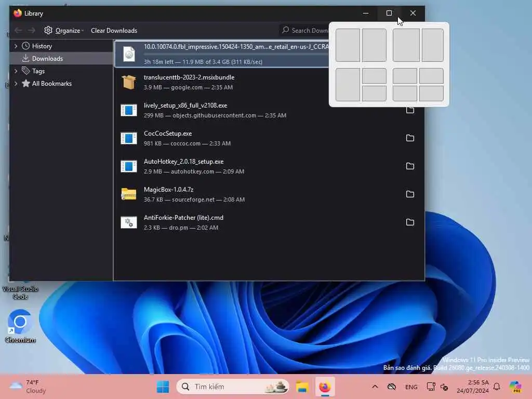Snap to bottom-right quadrant of four-grid layout

point(432,94)
